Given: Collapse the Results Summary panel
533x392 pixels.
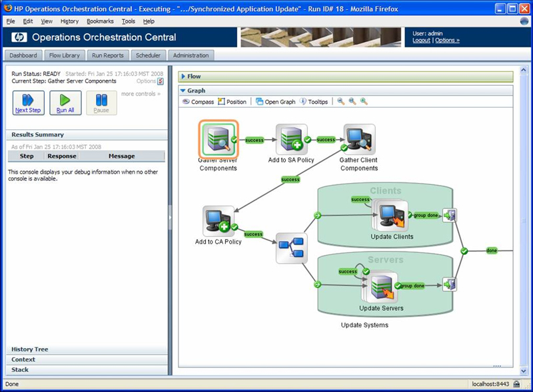Looking at the screenshot, I should click(87, 134).
